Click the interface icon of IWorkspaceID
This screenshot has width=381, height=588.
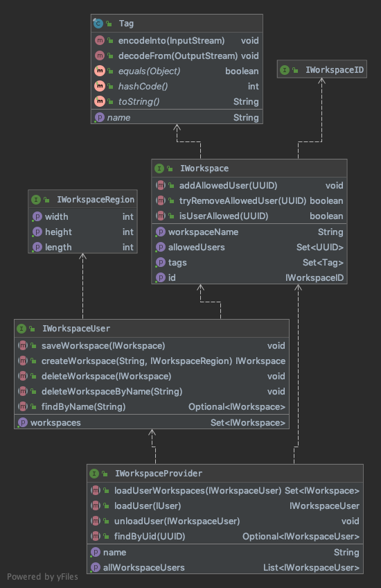(x=285, y=70)
